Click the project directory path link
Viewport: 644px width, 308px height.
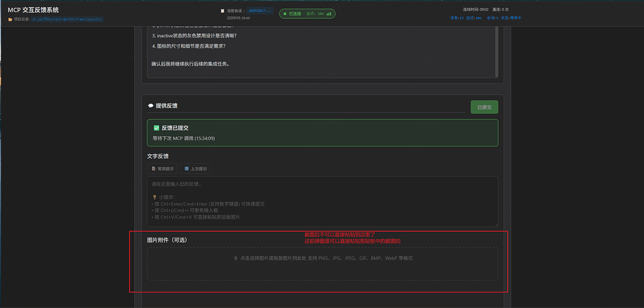pos(68,19)
